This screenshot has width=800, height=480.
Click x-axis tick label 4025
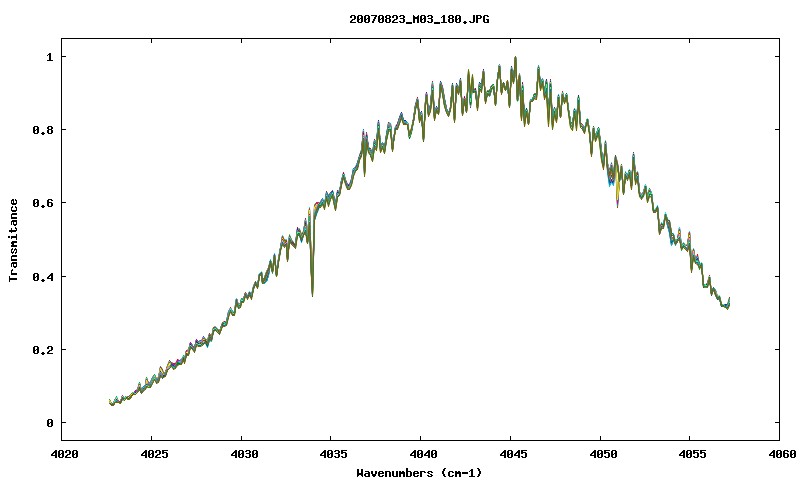[x=153, y=454]
